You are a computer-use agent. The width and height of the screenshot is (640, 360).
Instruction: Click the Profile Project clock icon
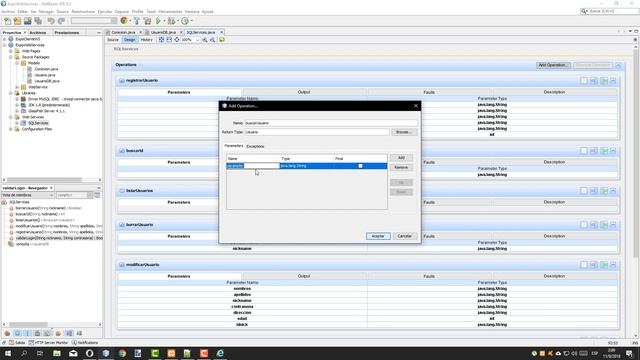(185, 21)
